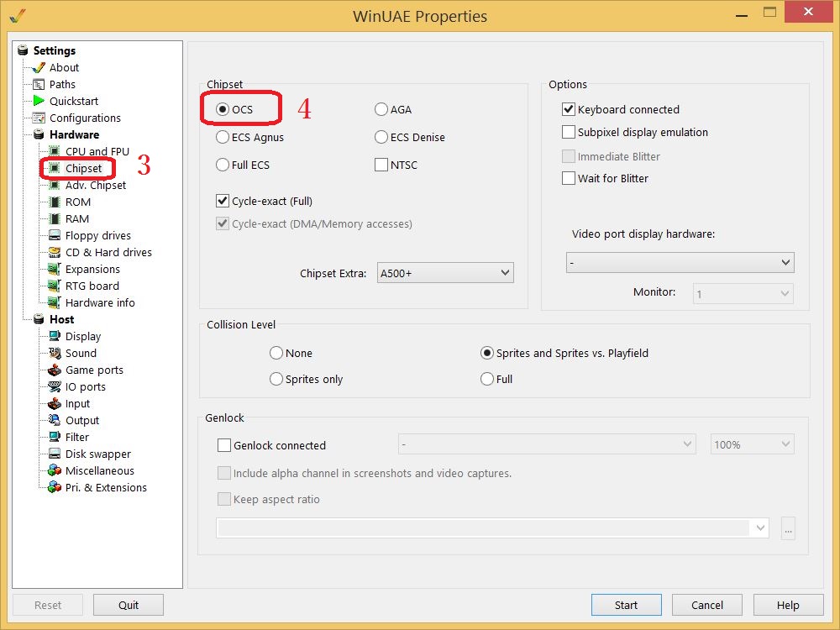Viewport: 840px width, 630px height.
Task: Click the Game ports joystick icon
Action: pos(54,370)
